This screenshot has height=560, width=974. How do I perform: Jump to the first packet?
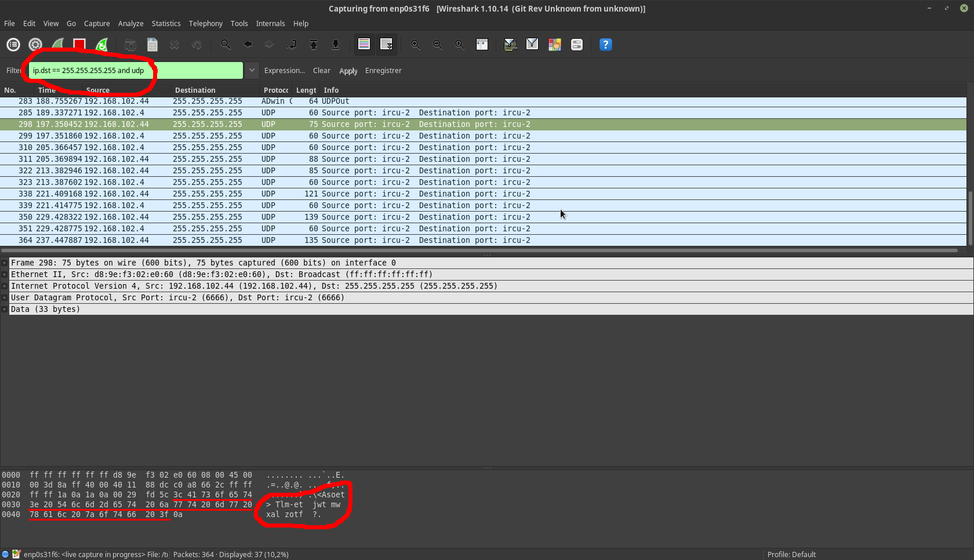(x=314, y=45)
